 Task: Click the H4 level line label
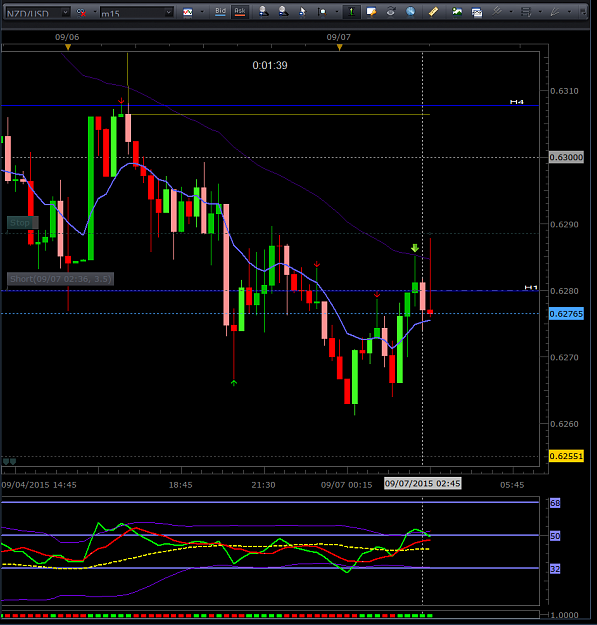tap(516, 102)
